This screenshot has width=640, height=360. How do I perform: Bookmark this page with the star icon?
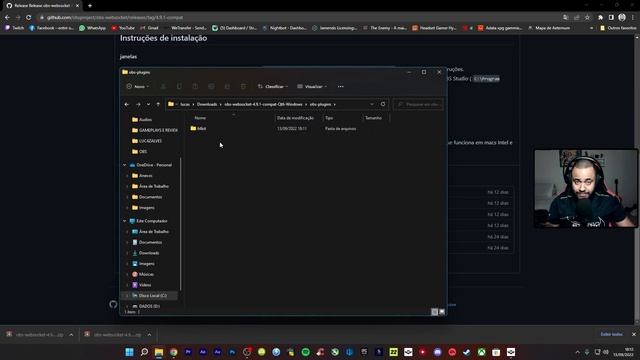point(587,18)
